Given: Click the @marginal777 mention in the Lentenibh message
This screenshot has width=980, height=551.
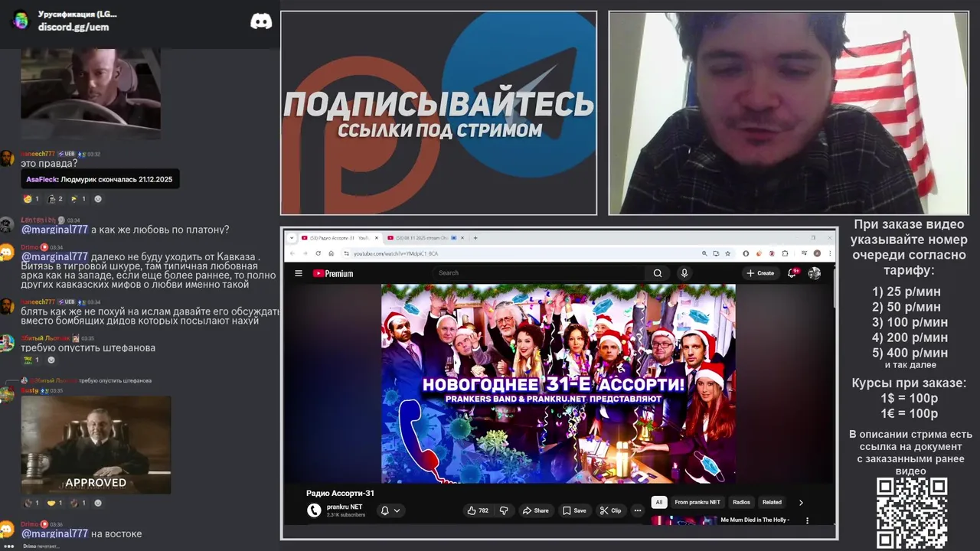Looking at the screenshot, I should click(x=54, y=230).
